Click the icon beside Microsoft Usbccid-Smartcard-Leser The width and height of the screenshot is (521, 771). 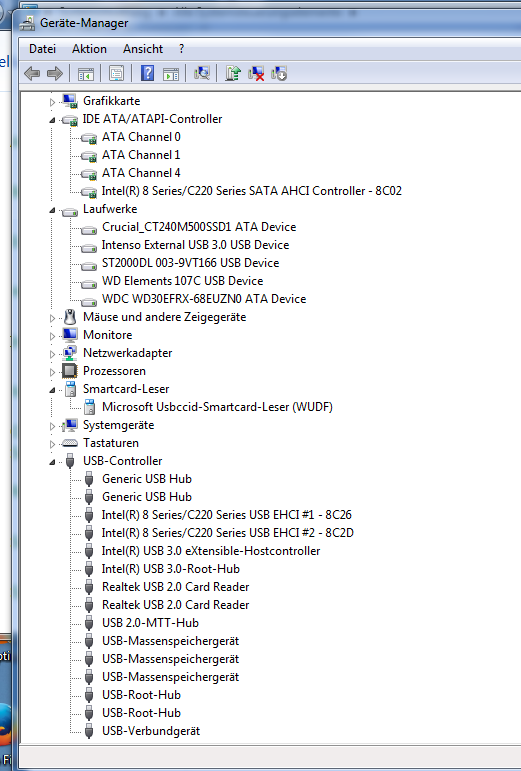click(x=89, y=407)
